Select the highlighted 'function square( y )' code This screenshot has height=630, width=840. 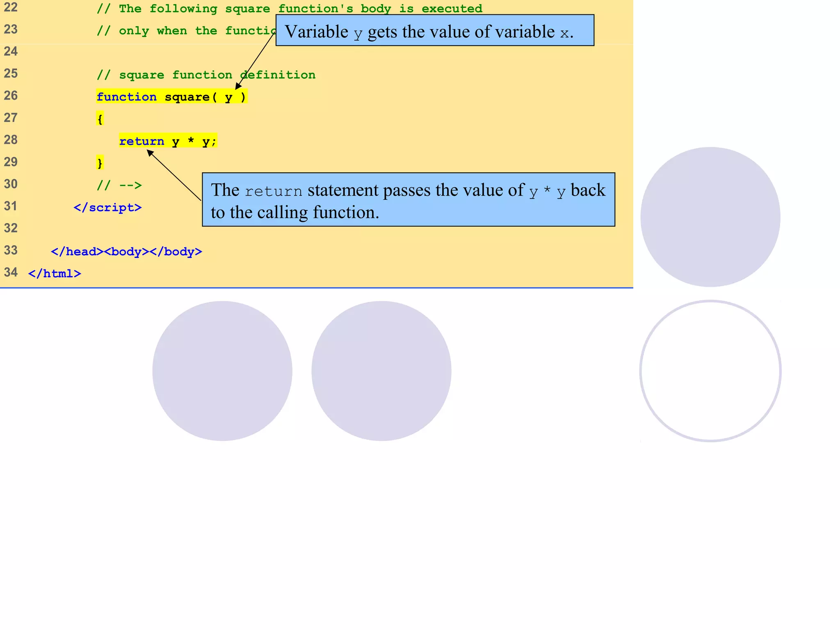(171, 97)
